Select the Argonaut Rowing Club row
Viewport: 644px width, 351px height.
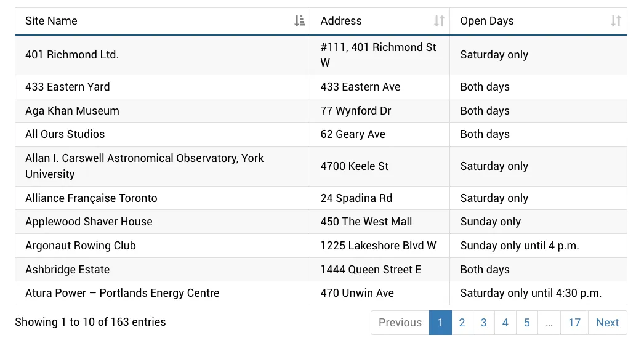point(81,246)
